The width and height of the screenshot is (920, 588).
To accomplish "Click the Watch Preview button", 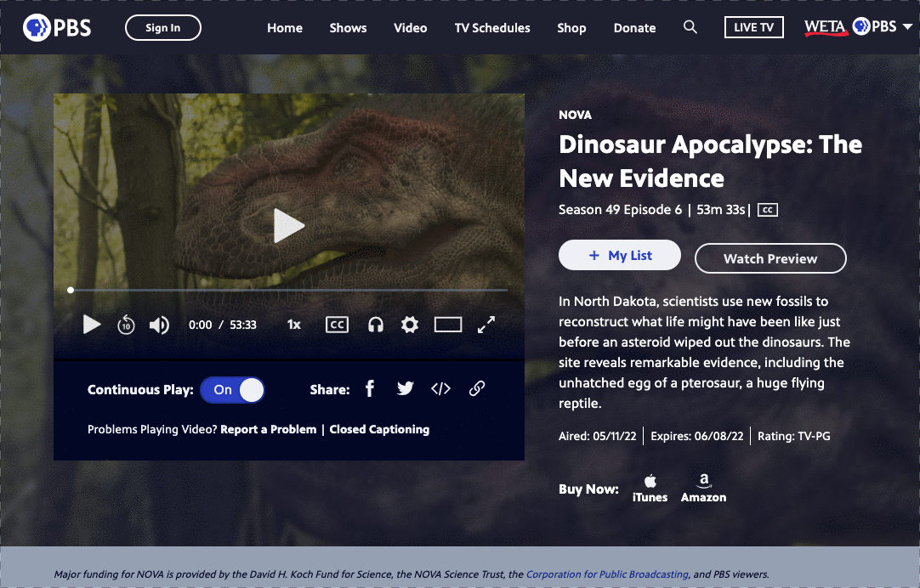I will 770,258.
